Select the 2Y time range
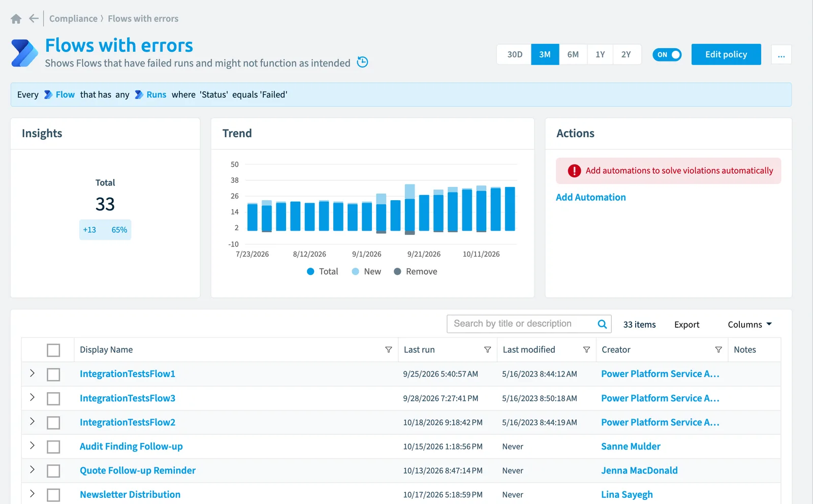Image resolution: width=813 pixels, height=504 pixels. [627, 54]
